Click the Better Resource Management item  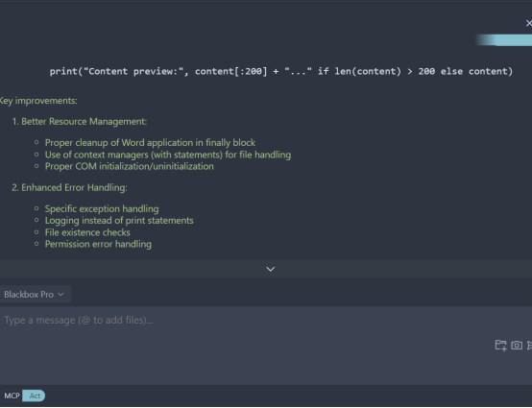click(80, 121)
